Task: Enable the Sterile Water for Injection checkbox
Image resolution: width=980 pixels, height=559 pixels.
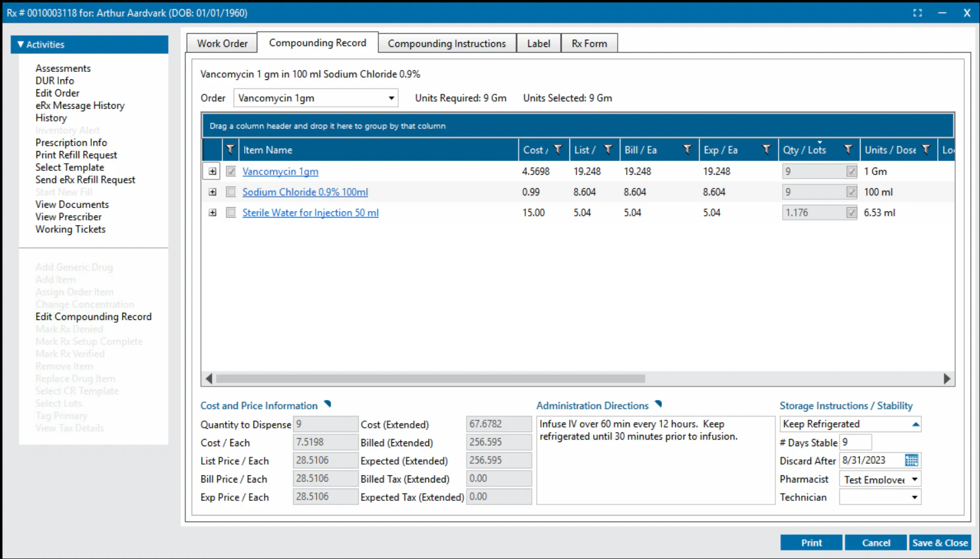Action: point(230,212)
